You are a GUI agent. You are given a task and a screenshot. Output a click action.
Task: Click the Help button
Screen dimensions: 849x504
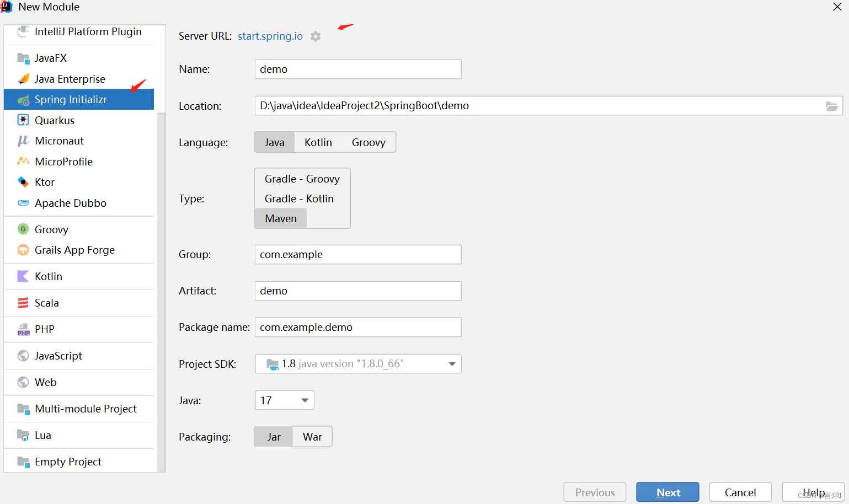813,492
